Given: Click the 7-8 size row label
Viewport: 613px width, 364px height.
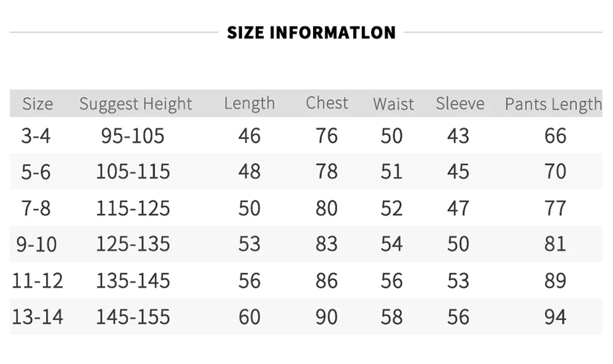Looking at the screenshot, I should 35,208.
